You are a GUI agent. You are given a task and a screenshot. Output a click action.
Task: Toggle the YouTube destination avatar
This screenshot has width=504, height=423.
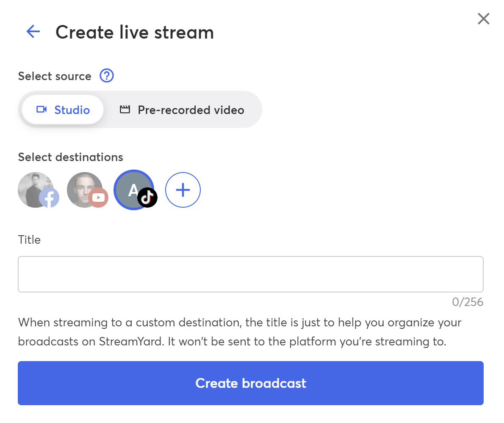pos(87,190)
